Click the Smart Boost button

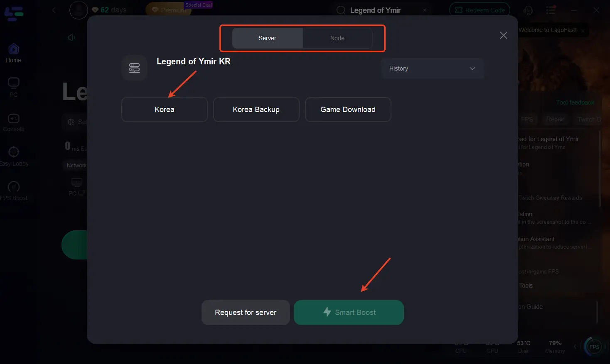(x=349, y=313)
